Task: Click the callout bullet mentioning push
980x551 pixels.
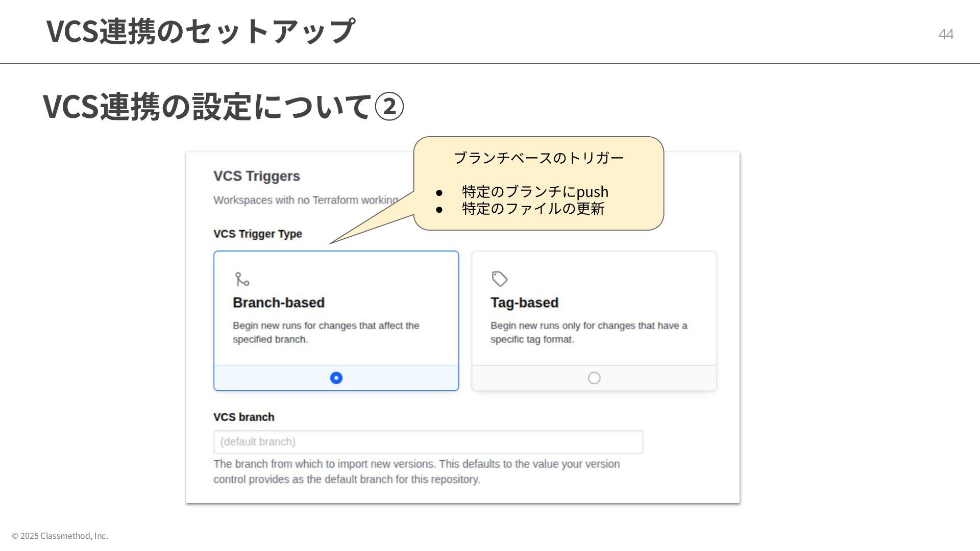Action: tap(534, 191)
